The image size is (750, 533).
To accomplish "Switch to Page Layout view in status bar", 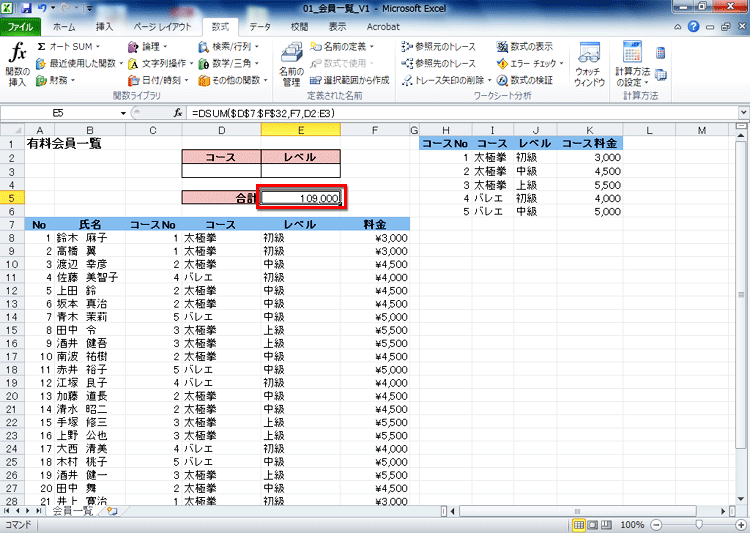I will click(592, 525).
